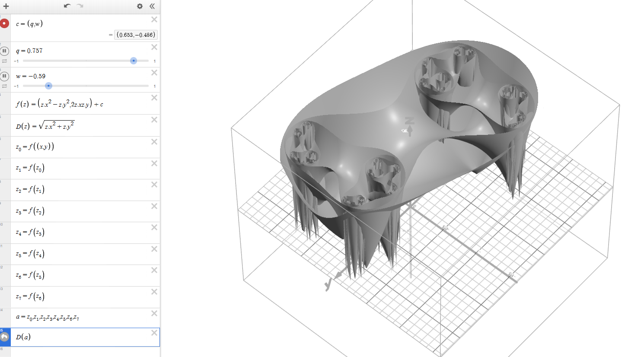Pause the animation of slider q
The image size is (644, 357).
5,51
